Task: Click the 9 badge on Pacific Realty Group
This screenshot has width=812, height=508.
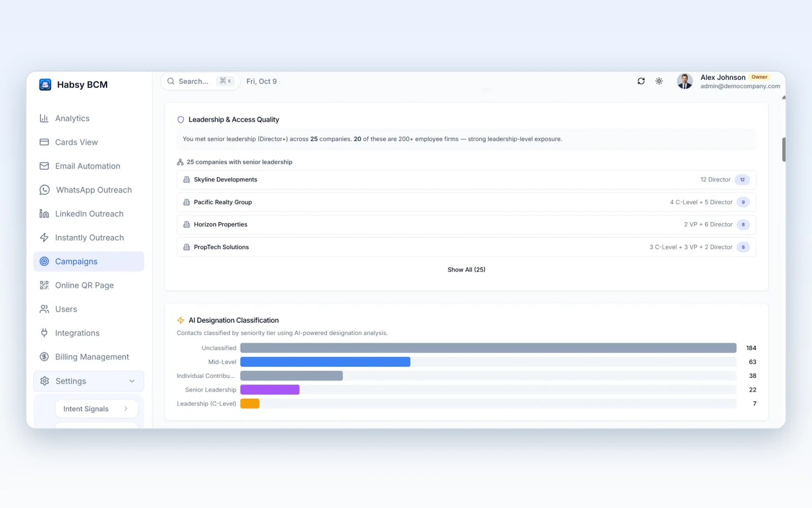Action: point(743,202)
